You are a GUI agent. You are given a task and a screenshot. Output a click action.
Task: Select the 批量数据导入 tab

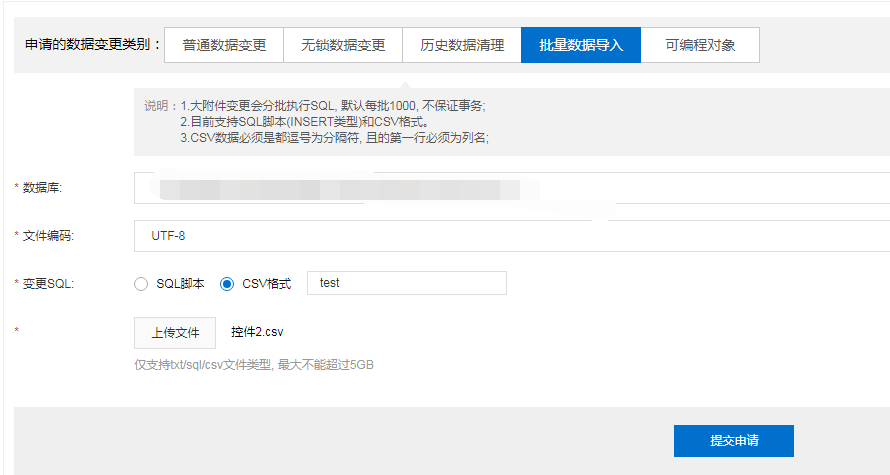(581, 45)
